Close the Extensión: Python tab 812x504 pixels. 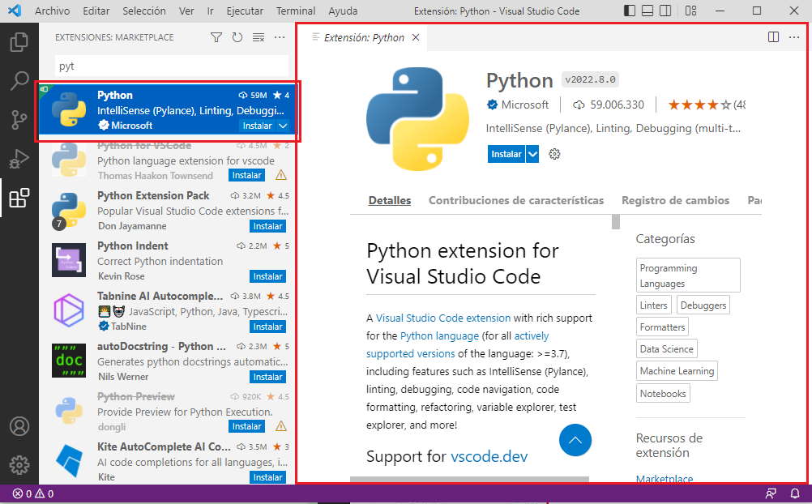click(x=416, y=37)
